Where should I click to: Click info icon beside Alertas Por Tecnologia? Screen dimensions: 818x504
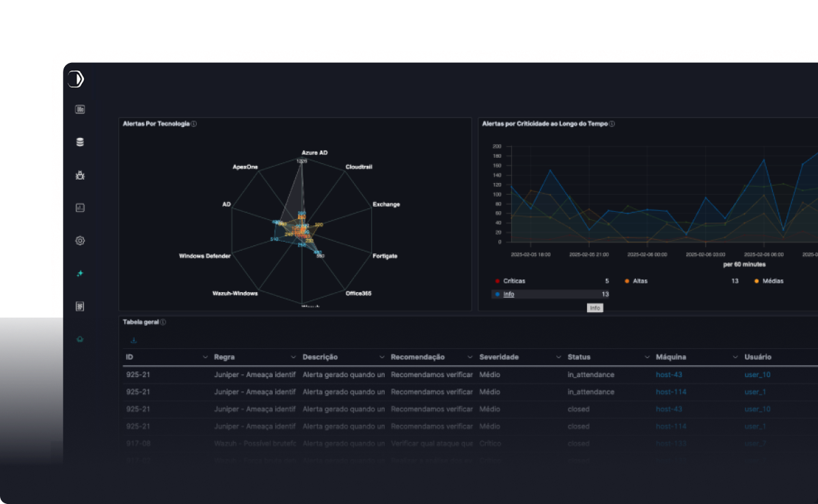[194, 124]
